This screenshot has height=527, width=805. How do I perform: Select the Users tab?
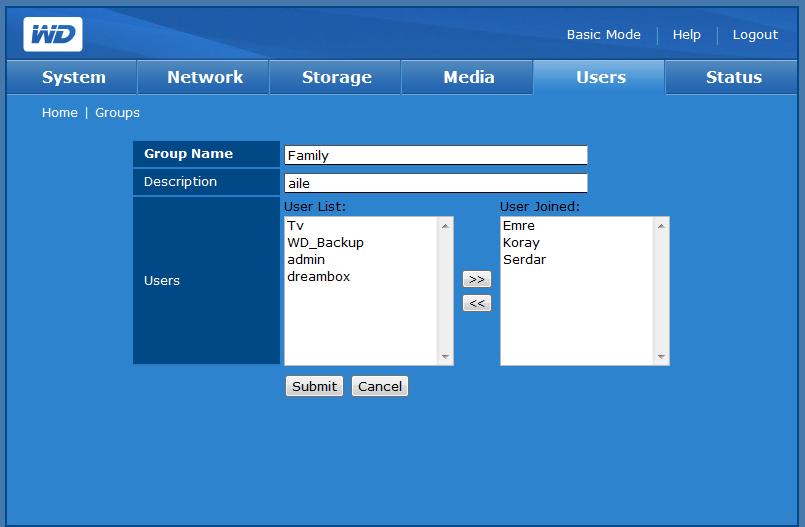point(600,77)
